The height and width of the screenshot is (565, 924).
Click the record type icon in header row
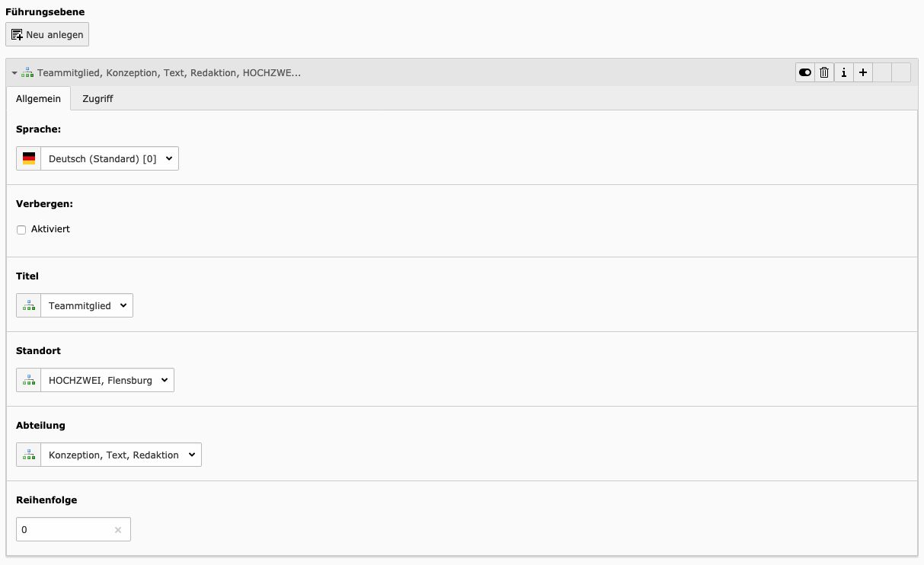pos(27,73)
